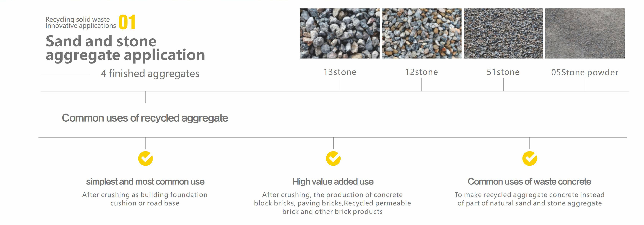
Task: Click the 13stone label
Action: tap(340, 72)
